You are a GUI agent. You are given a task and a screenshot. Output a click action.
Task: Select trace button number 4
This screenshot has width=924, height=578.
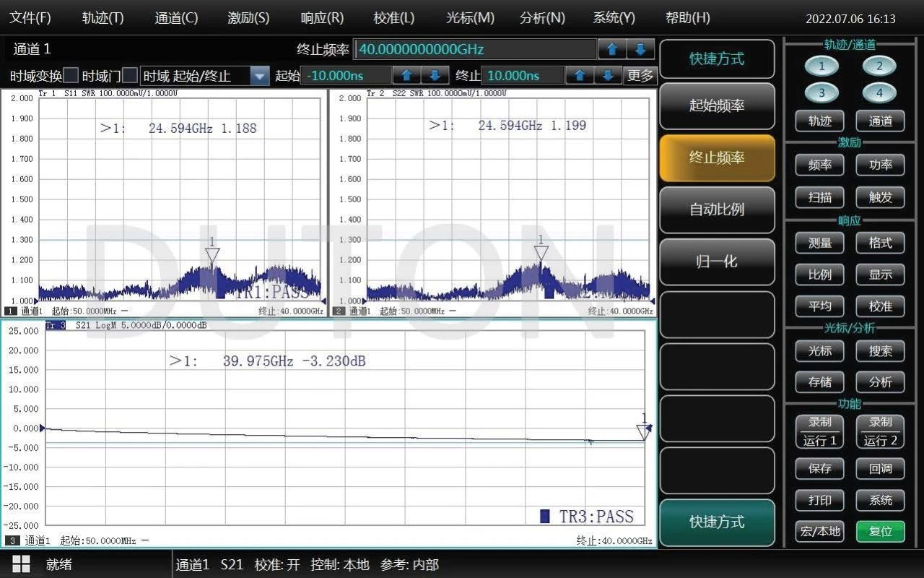[x=879, y=92]
